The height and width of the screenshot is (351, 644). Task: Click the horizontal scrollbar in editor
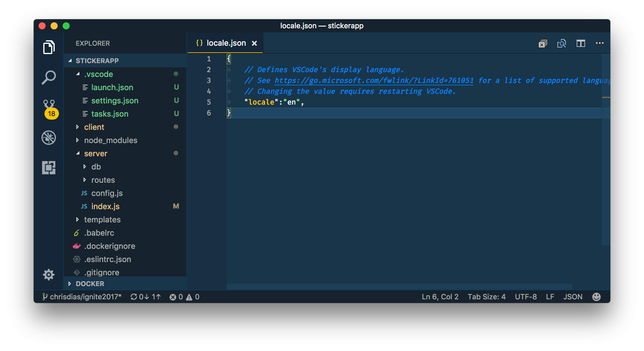click(399, 286)
